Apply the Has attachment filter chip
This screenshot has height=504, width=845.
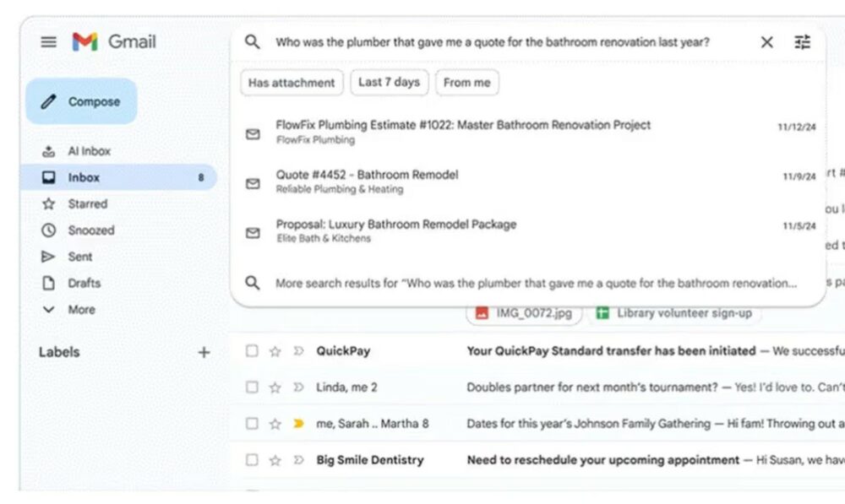click(x=292, y=83)
